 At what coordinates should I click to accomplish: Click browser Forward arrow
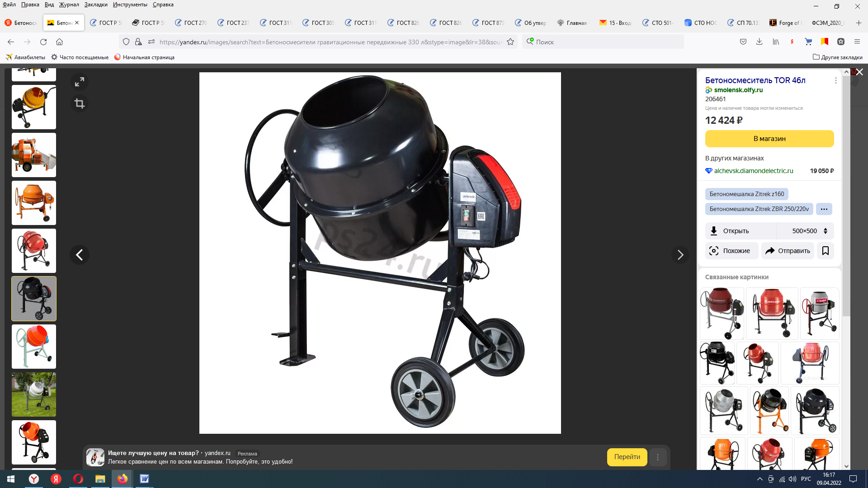[x=27, y=42]
